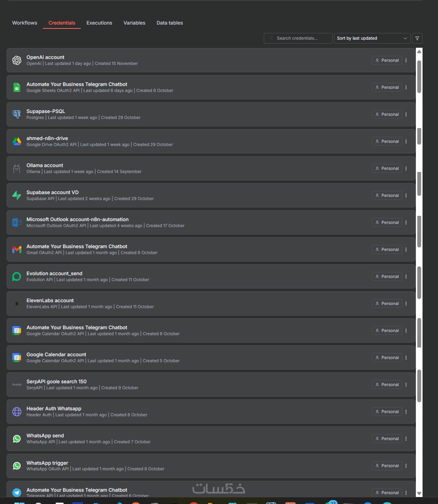This screenshot has height=504, width=438.
Task: Click Personal badge on Ollama account row
Action: coord(387,168)
